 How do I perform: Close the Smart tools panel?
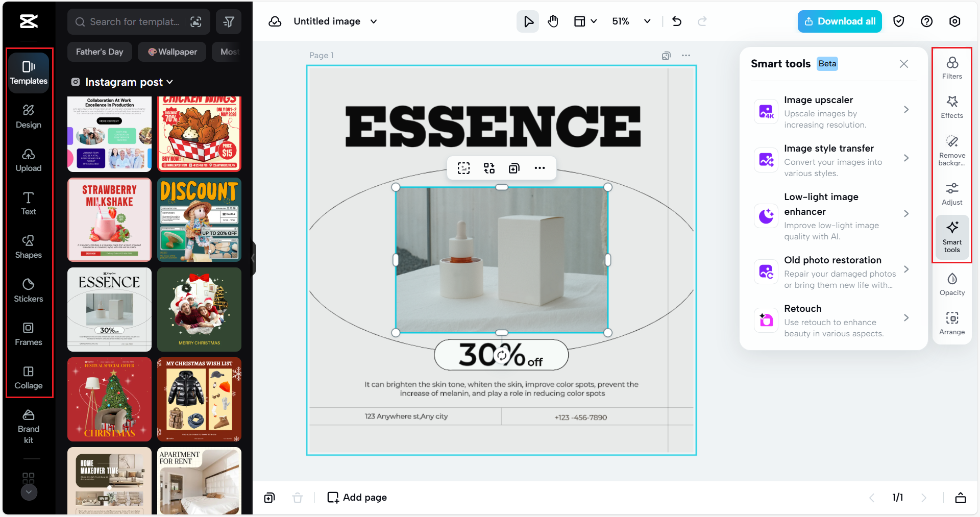point(904,64)
